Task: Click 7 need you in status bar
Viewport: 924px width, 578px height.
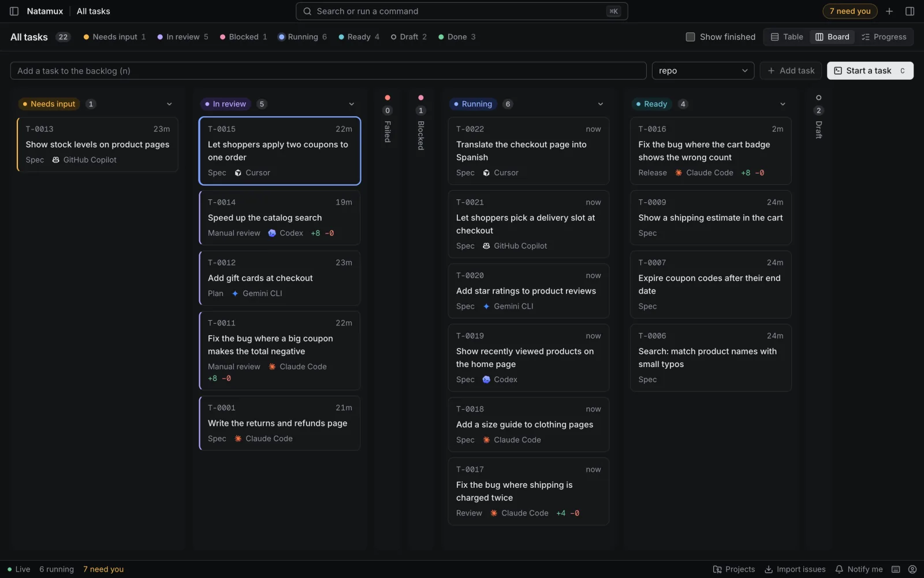Action: coord(103,569)
